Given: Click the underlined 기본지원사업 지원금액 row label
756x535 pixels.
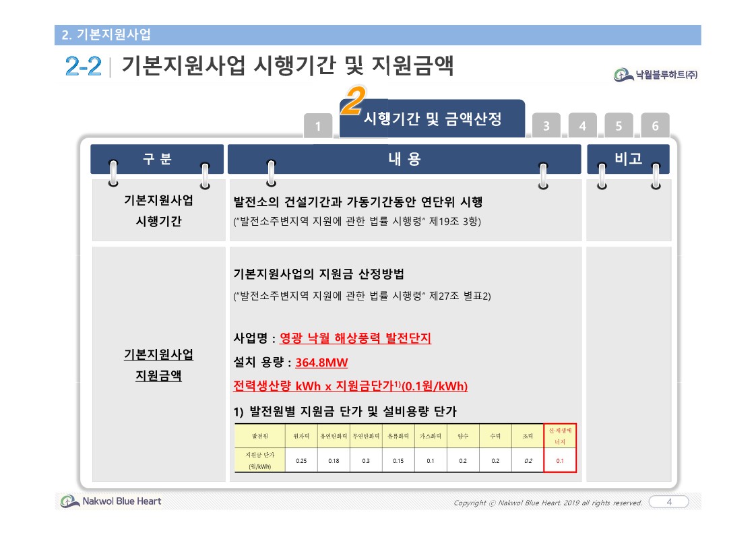Looking at the screenshot, I should pos(158,365).
